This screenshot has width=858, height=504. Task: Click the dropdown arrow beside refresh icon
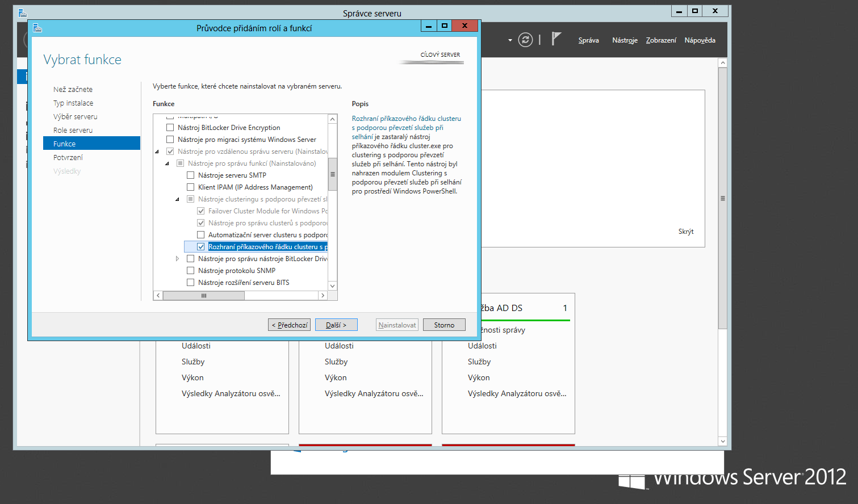510,40
